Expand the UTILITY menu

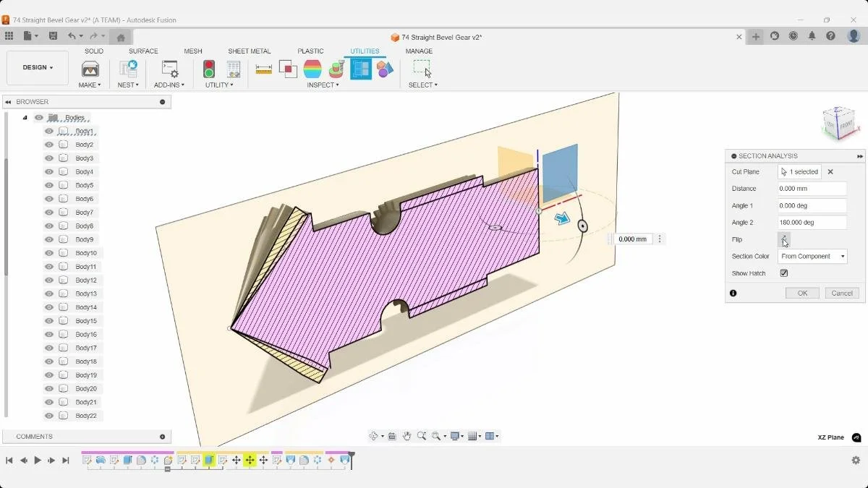[219, 85]
